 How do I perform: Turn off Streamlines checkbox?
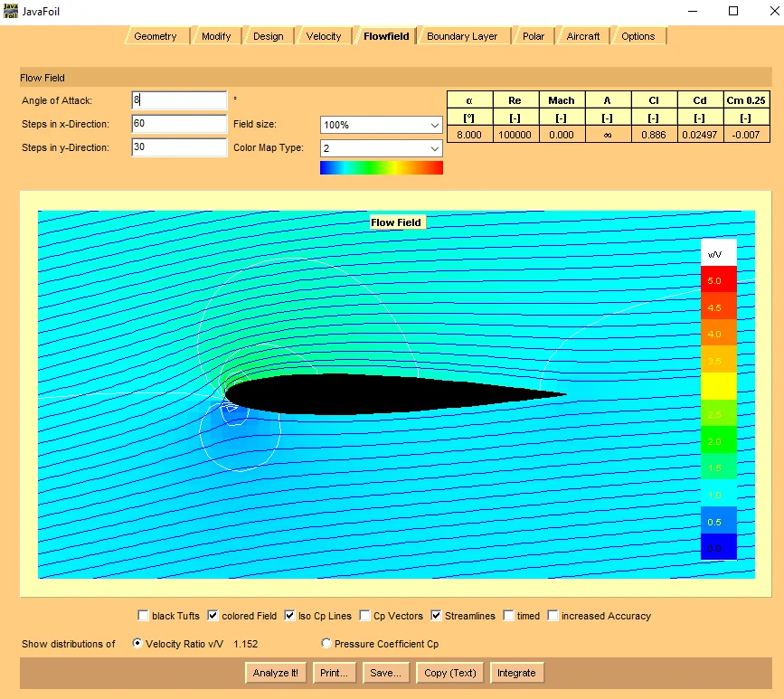click(436, 616)
